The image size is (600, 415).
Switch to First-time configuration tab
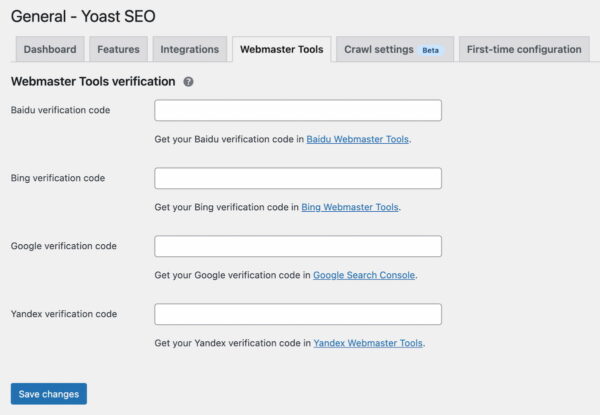point(524,49)
